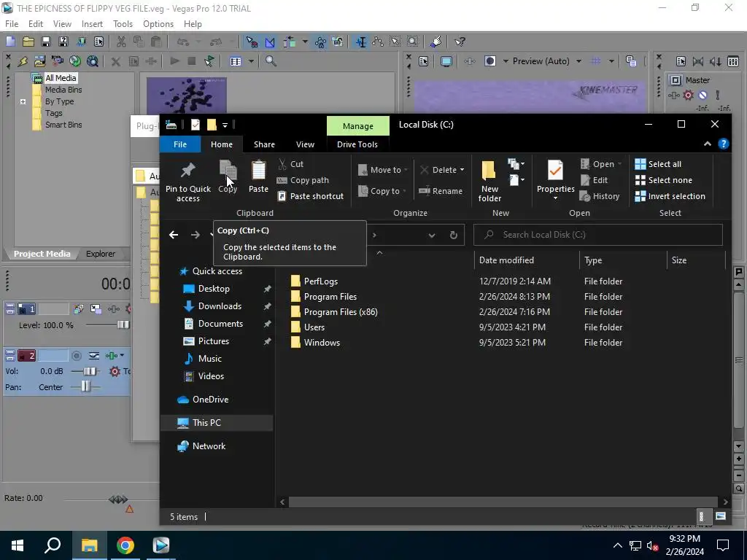Click the Explorer horizontal scrollbar
Image resolution: width=747 pixels, height=560 pixels.
click(503, 502)
